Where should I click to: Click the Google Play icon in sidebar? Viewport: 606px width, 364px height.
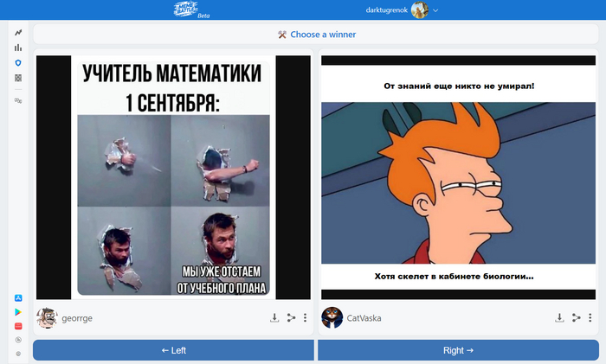click(18, 311)
